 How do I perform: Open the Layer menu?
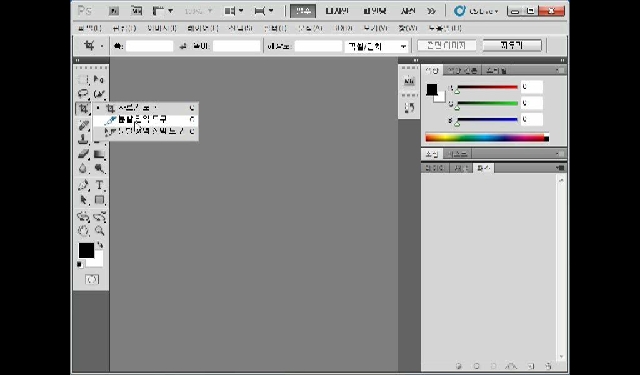203,28
